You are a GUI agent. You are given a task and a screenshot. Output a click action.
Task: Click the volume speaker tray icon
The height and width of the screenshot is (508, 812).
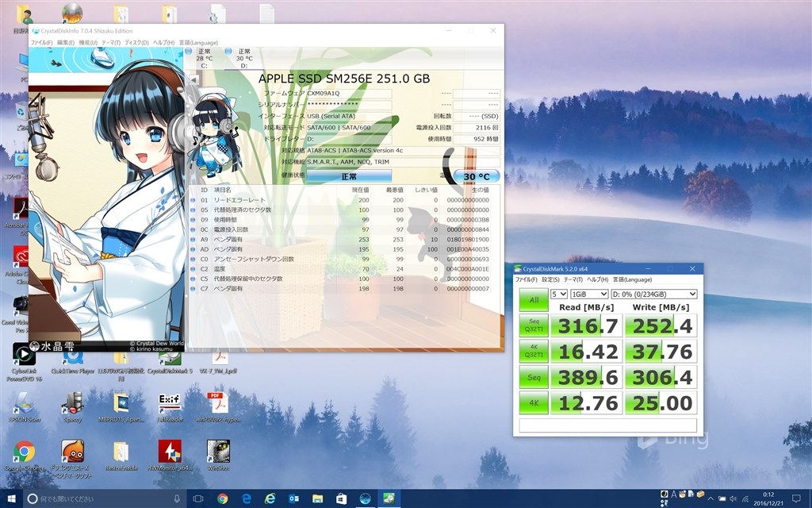(733, 499)
